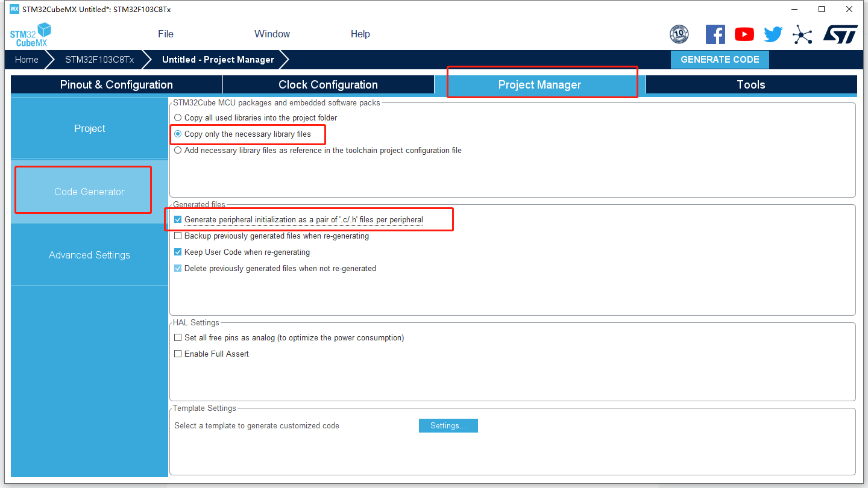The width and height of the screenshot is (868, 488).
Task: Open the Twitter bird icon
Action: click(x=773, y=34)
